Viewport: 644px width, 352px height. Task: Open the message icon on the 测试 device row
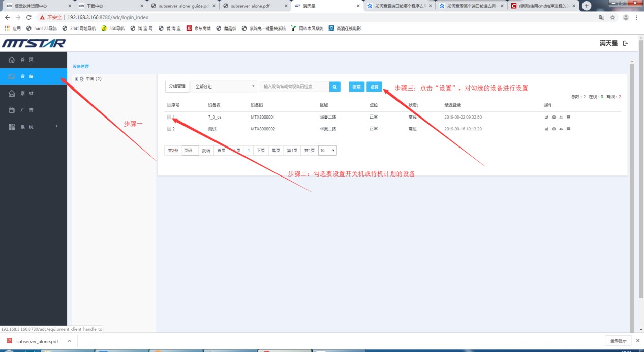pos(568,129)
